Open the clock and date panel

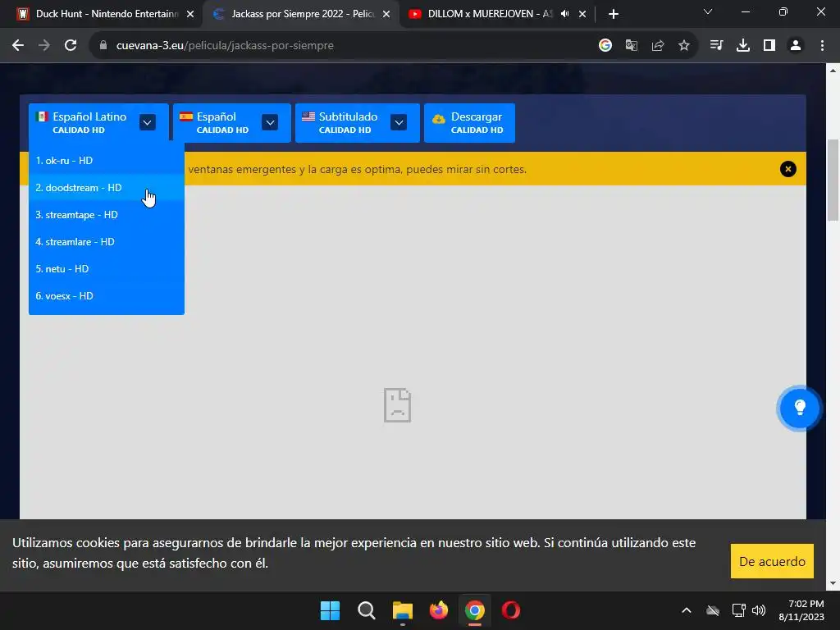click(801, 610)
